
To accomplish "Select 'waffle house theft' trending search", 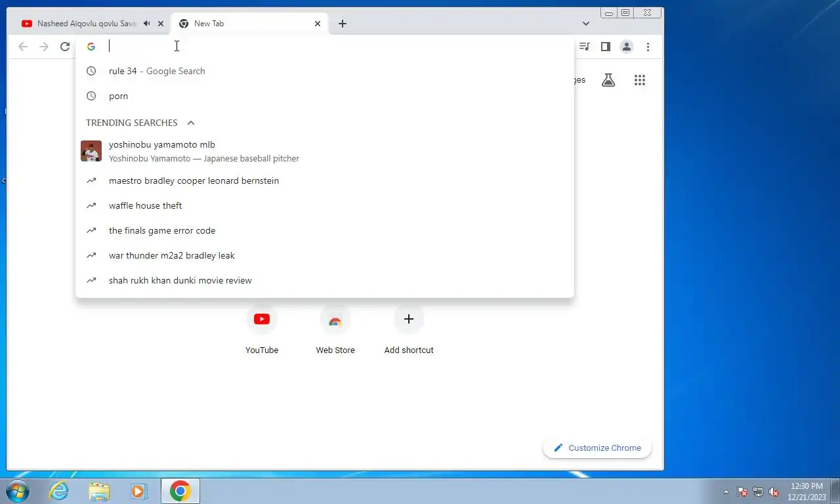I will (325, 205).
